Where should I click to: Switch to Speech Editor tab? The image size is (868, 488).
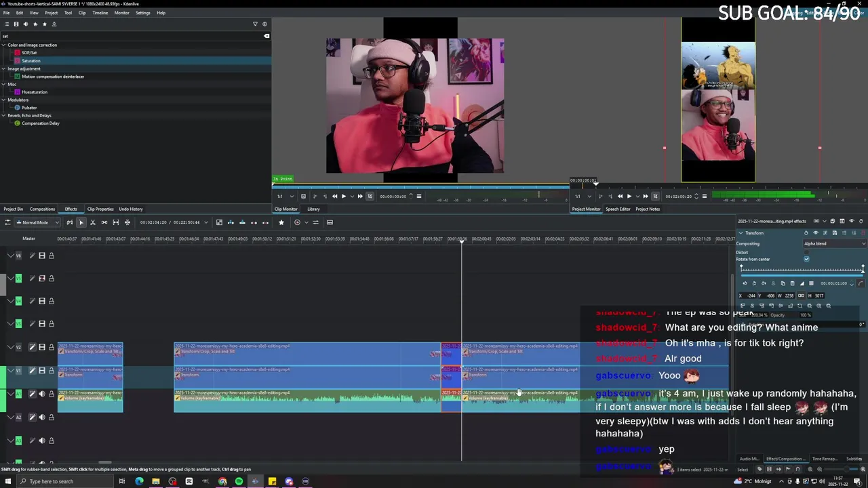click(x=618, y=209)
